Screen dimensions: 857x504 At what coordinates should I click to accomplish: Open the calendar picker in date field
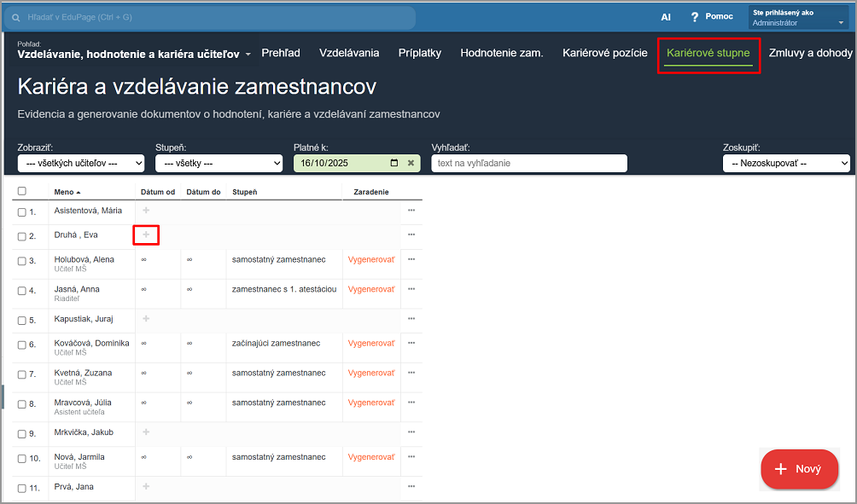tap(394, 163)
